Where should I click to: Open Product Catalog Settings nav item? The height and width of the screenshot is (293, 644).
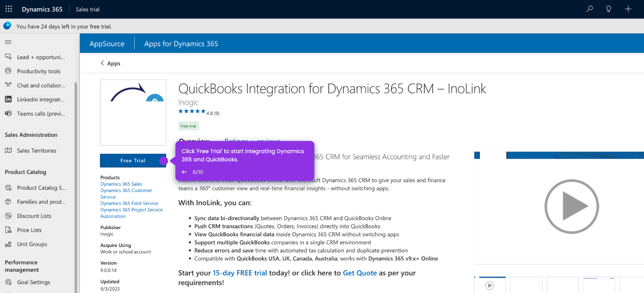pyautogui.click(x=38, y=188)
